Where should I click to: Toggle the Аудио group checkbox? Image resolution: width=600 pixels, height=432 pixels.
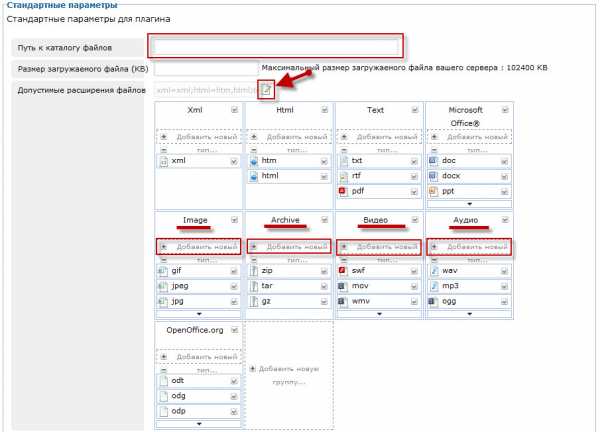tap(505, 220)
